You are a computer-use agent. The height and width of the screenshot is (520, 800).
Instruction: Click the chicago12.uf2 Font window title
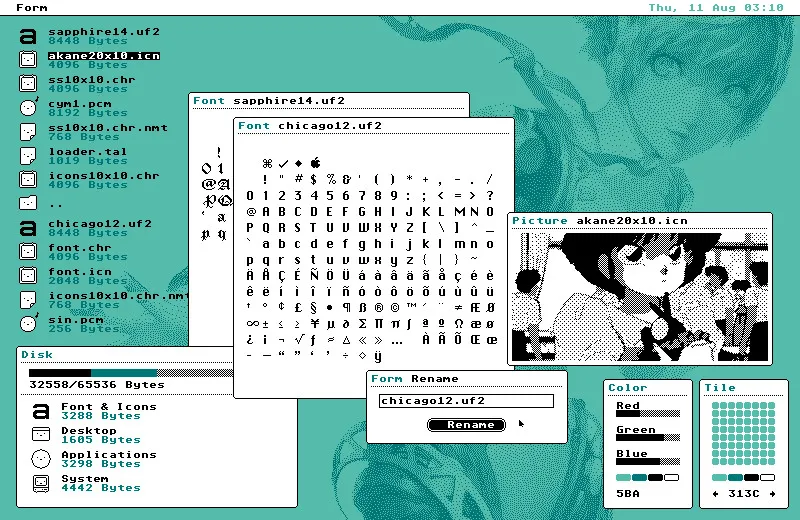tap(310, 126)
